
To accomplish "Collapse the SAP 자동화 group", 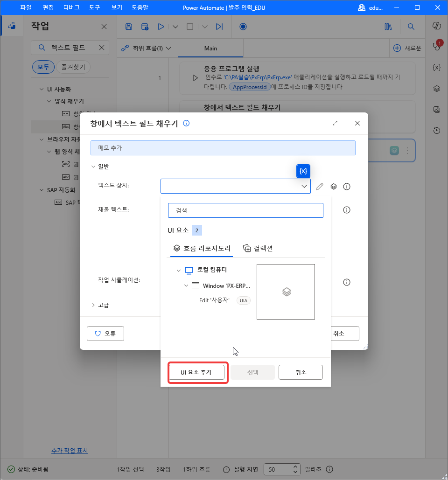I will 42,190.
